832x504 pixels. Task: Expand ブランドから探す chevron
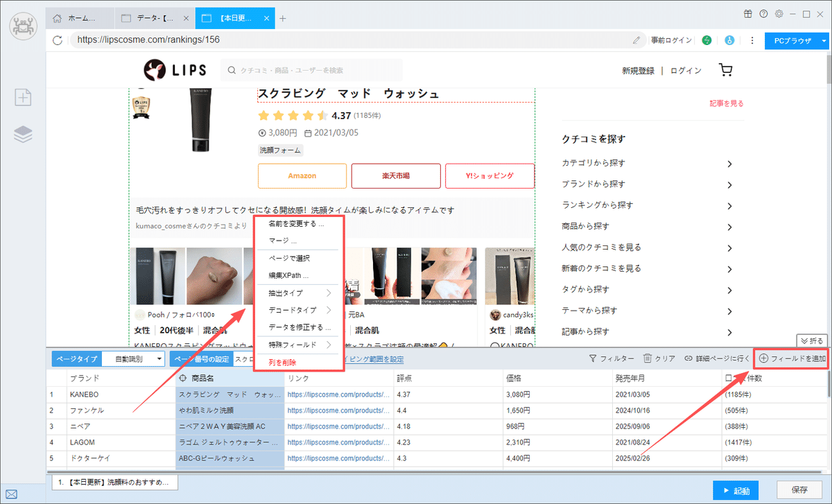pos(730,184)
